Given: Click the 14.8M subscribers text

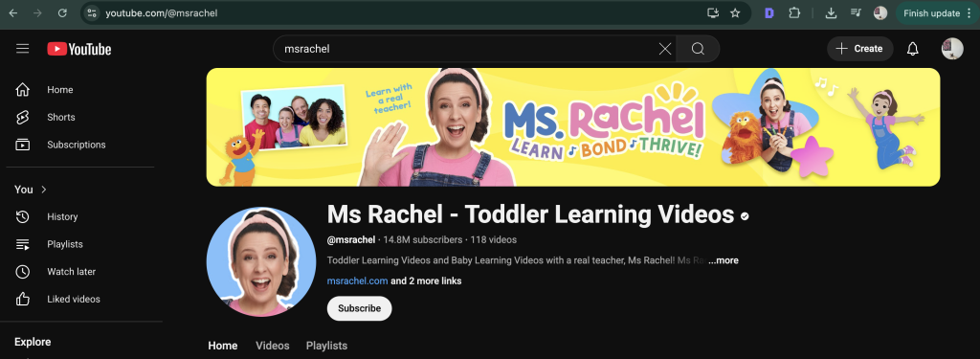Looking at the screenshot, I should [x=422, y=239].
